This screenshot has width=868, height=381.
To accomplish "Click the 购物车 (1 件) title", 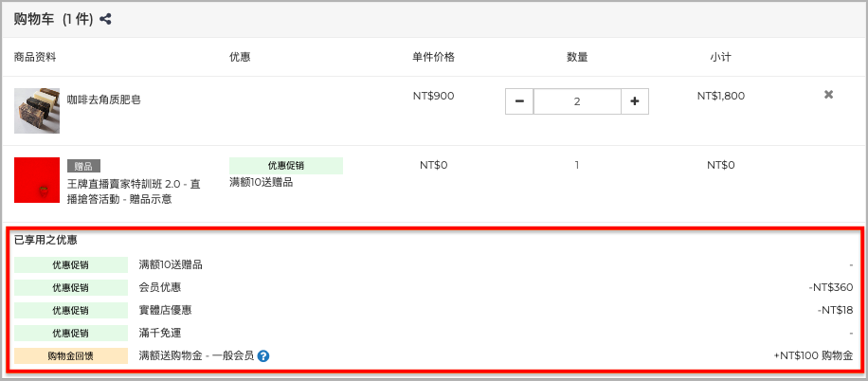I will click(54, 19).
